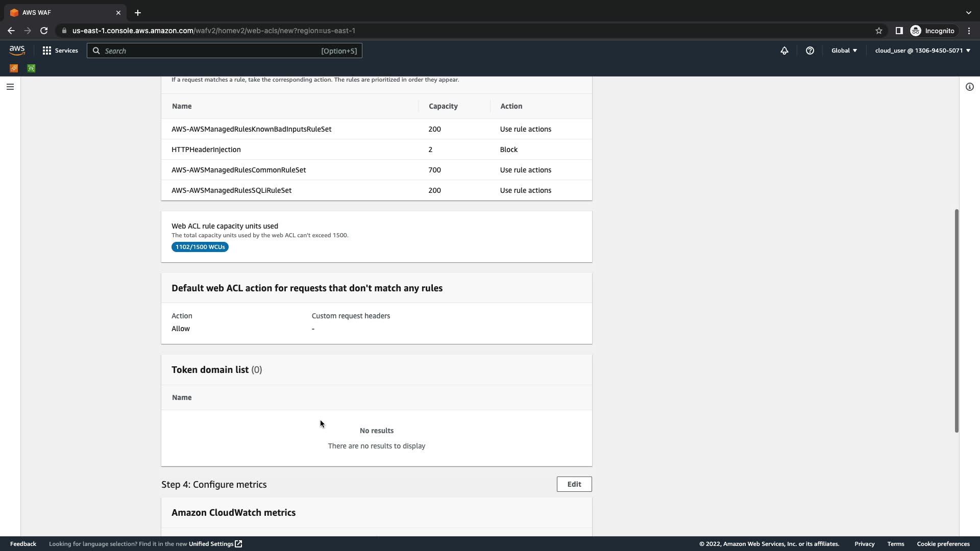Expand the cloud_user account menu
The width and height of the screenshot is (980, 551).
point(922,51)
